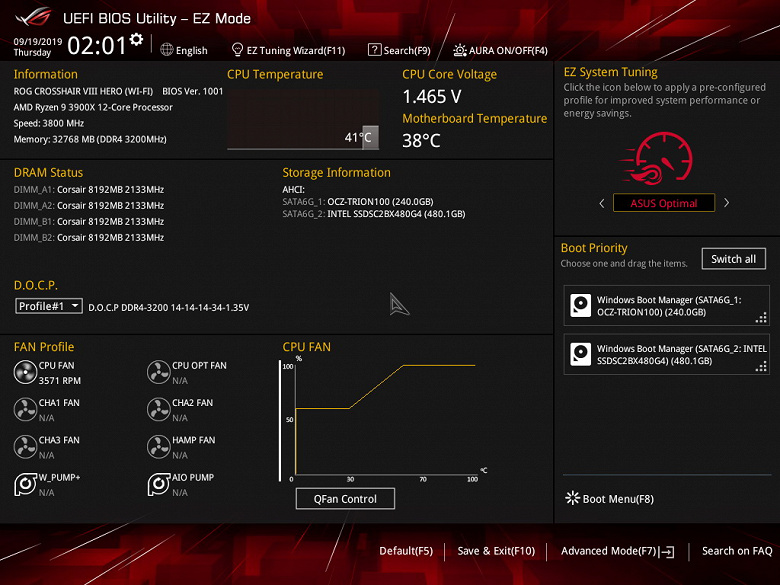
Task: Click the red speedometer tuning icon
Action: coord(657,159)
